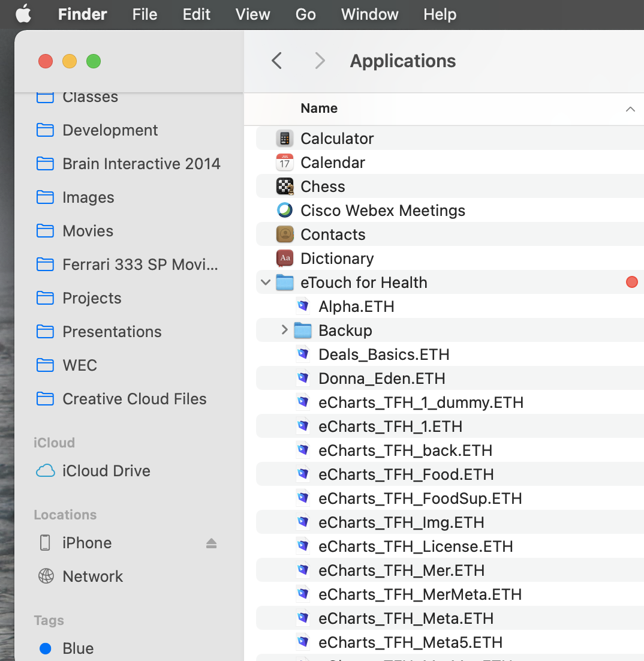Zoom the Finder window with green button
The image size is (644, 661).
click(94, 61)
